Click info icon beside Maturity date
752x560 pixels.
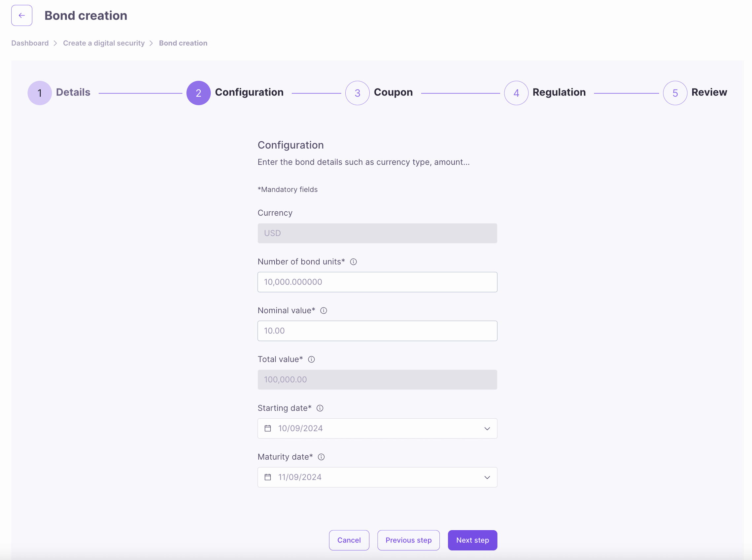[x=321, y=457]
